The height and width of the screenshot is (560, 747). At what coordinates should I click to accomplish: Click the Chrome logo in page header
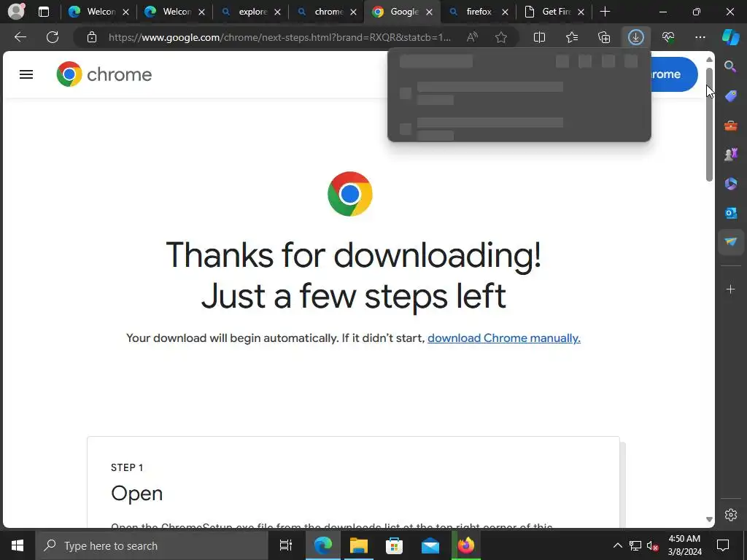click(x=104, y=74)
